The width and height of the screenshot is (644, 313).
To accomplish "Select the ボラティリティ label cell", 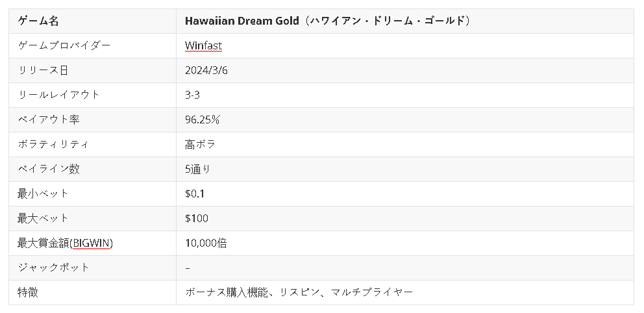I will click(92, 144).
